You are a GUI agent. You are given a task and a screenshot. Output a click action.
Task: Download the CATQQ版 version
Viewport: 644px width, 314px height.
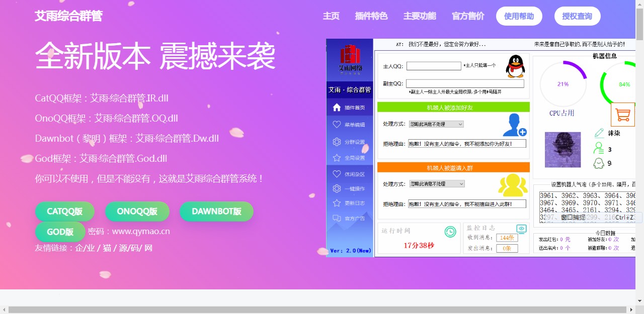click(65, 212)
